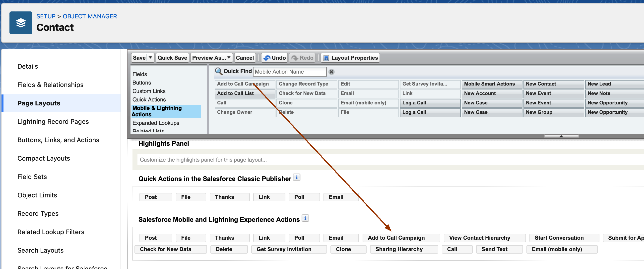
Task: Click the Object Manager layers icon
Action: pyautogui.click(x=21, y=23)
